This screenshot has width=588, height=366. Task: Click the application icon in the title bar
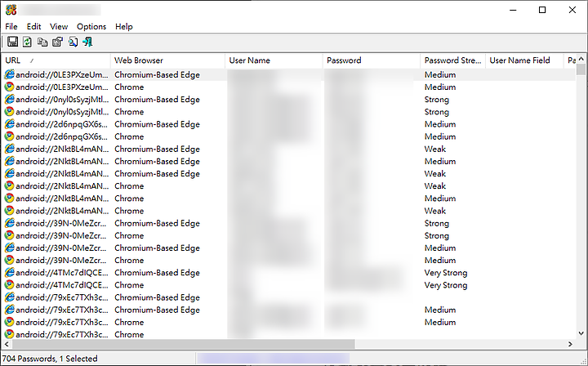(x=11, y=10)
